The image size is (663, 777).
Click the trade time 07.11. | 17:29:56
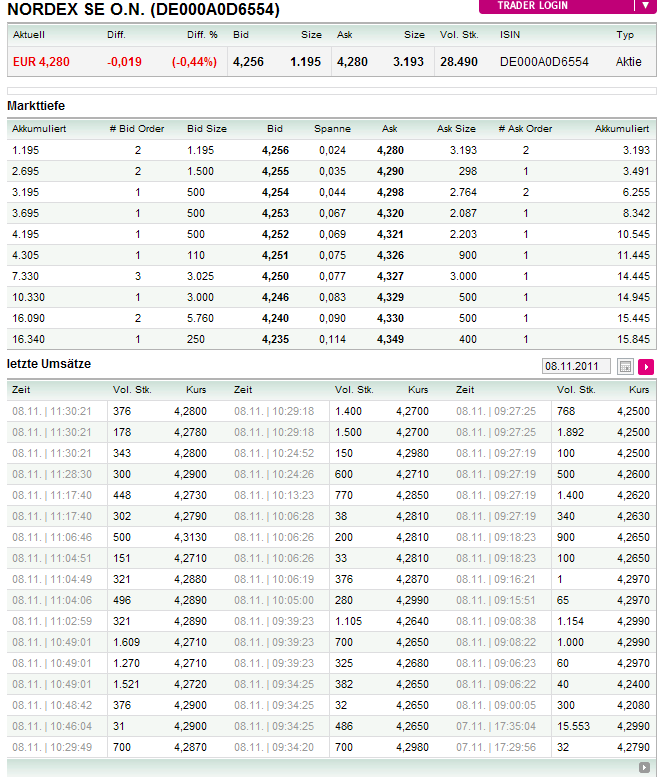tap(496, 747)
